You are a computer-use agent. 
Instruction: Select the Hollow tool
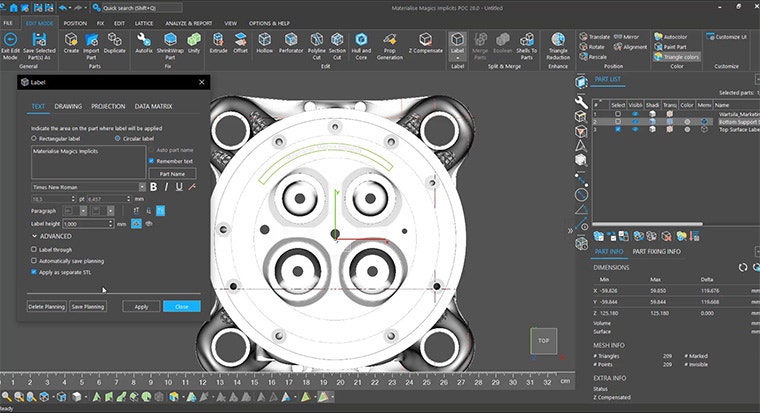pyautogui.click(x=265, y=42)
